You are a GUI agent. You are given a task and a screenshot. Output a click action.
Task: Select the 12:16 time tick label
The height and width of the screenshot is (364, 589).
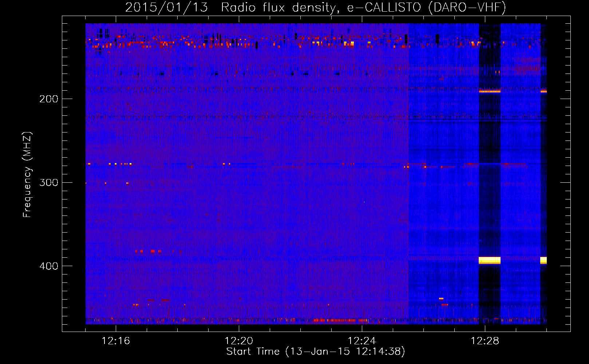116,341
